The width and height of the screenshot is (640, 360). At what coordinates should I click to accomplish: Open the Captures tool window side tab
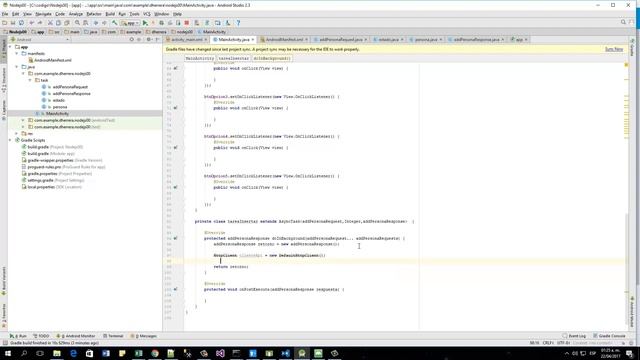(x=4, y=109)
